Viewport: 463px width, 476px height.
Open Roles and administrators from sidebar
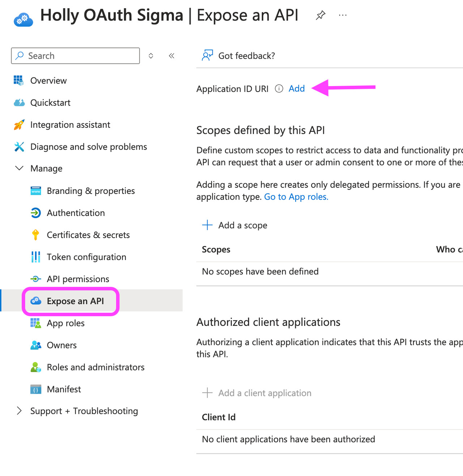[x=95, y=367]
